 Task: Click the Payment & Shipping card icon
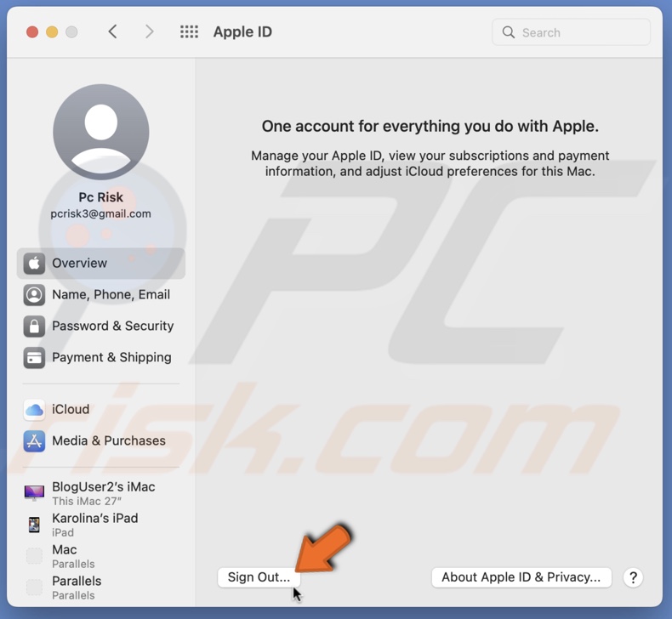coord(34,358)
